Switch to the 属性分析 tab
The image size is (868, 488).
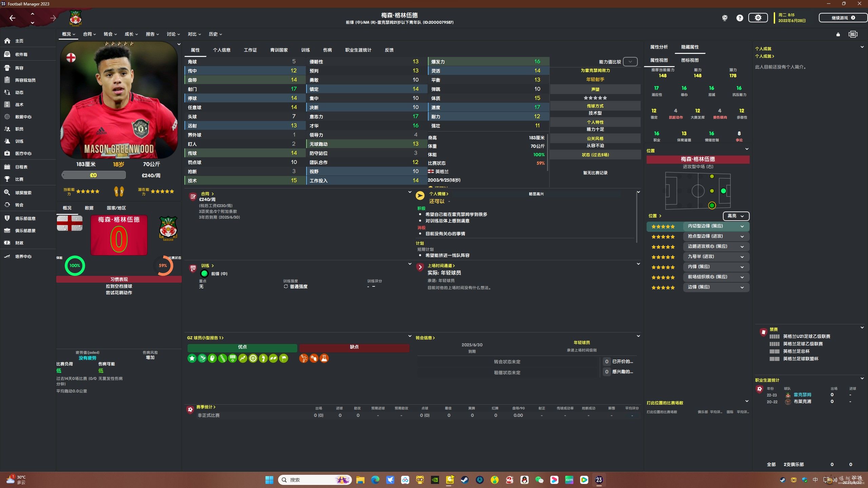(659, 47)
